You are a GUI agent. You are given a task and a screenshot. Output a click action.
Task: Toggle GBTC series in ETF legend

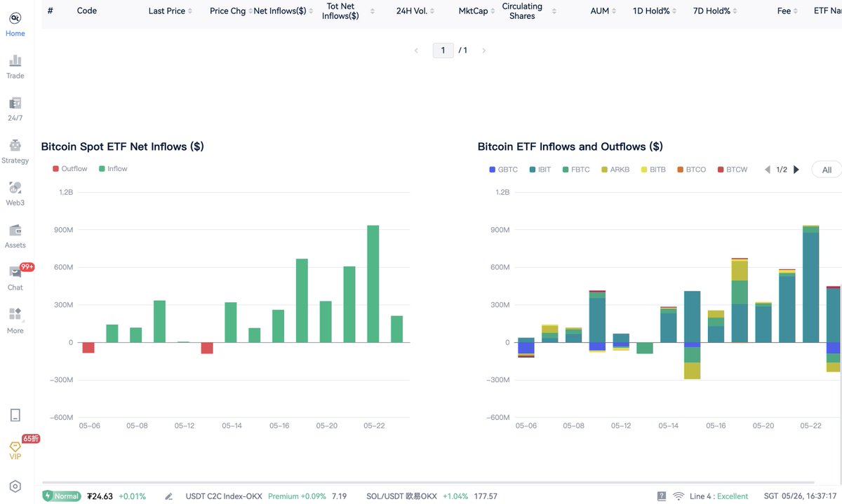click(x=503, y=170)
